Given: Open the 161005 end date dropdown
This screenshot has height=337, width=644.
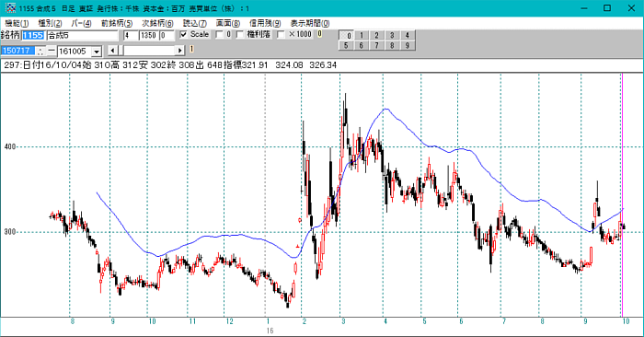Looking at the screenshot, I should [x=97, y=52].
